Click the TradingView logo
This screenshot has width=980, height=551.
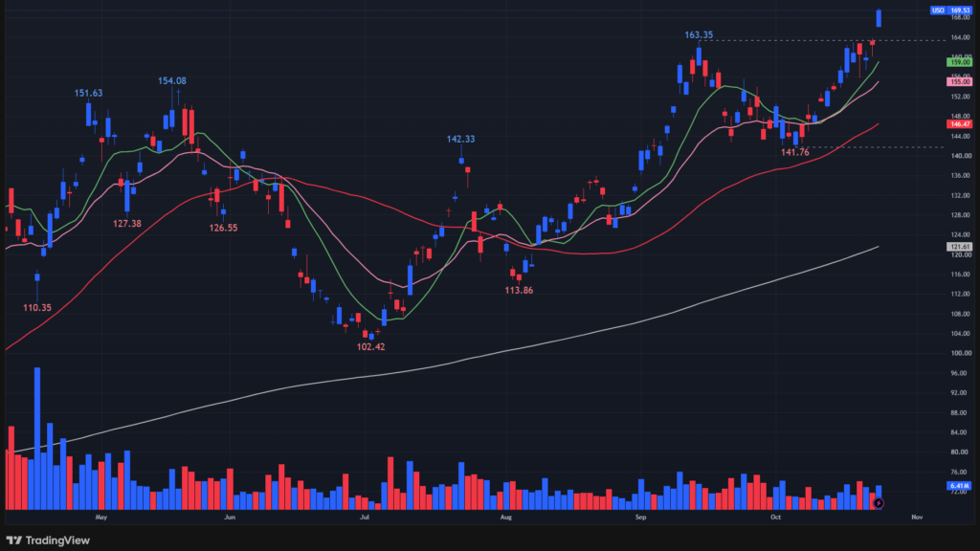tap(48, 540)
